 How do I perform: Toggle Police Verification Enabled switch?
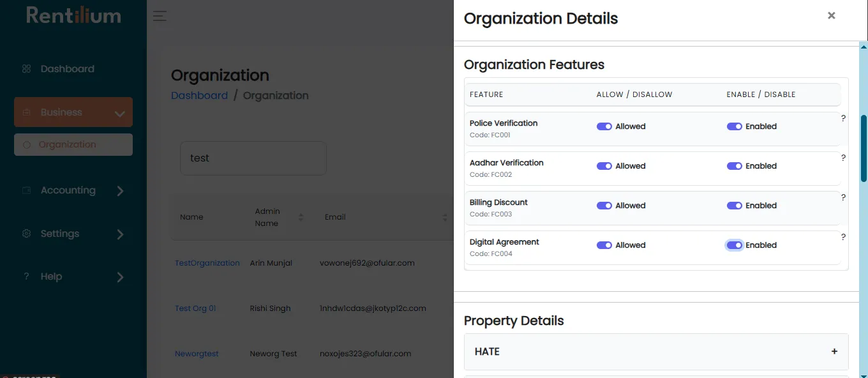(735, 126)
